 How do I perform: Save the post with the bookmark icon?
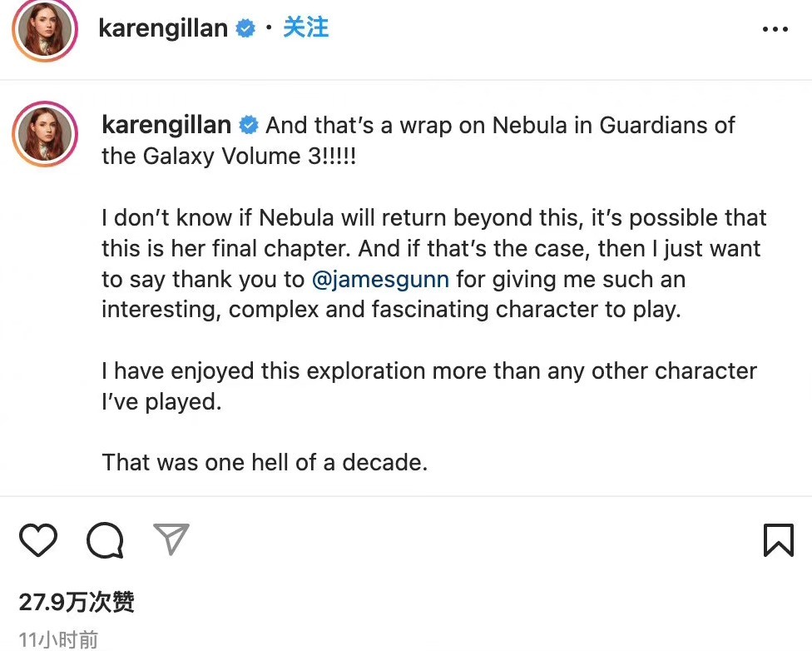point(778,540)
